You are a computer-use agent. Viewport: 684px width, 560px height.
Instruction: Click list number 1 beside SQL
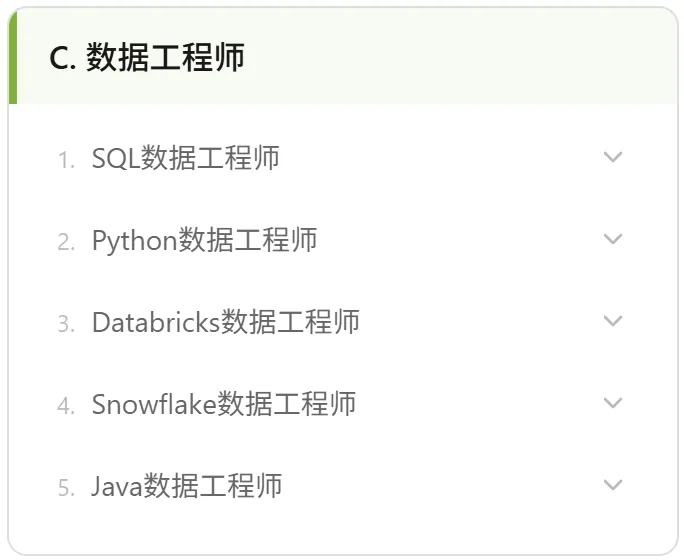pyautogui.click(x=66, y=160)
